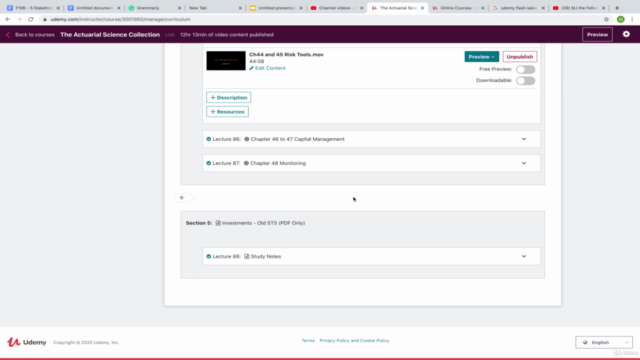640x360 pixels.
Task: Click the Back to courses arrow icon
Action: click(x=8, y=35)
